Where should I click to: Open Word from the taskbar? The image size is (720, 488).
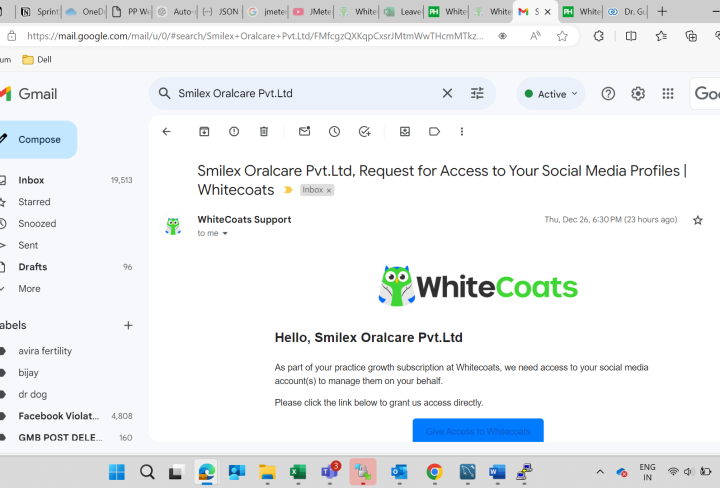(496, 472)
